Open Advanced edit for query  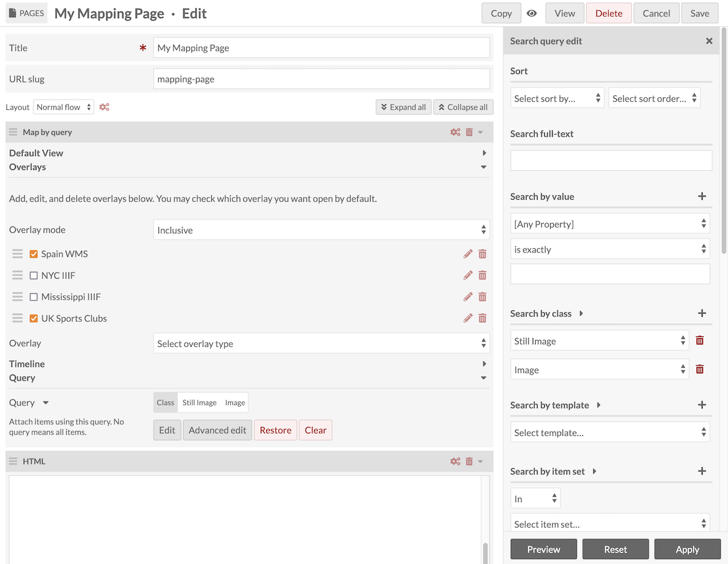217,430
